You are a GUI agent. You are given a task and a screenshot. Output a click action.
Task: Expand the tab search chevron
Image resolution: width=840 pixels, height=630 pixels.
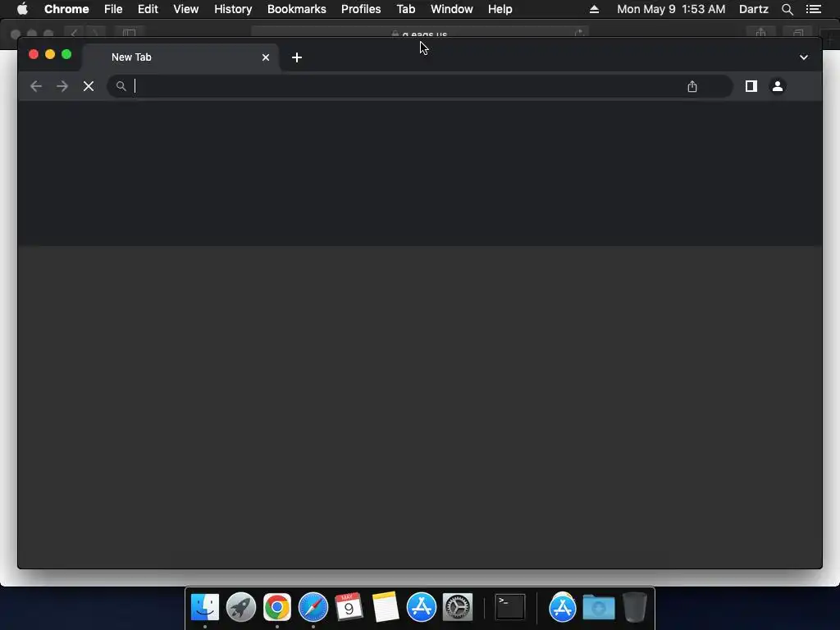click(804, 57)
